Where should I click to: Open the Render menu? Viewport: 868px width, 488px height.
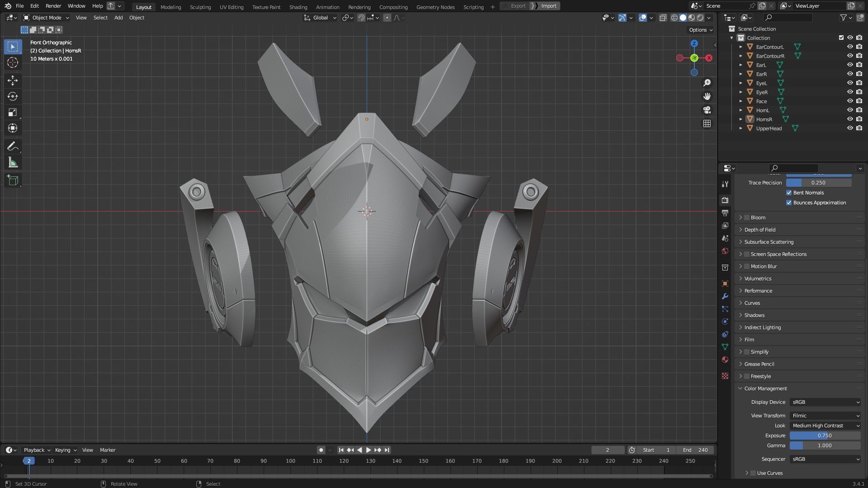coord(53,6)
